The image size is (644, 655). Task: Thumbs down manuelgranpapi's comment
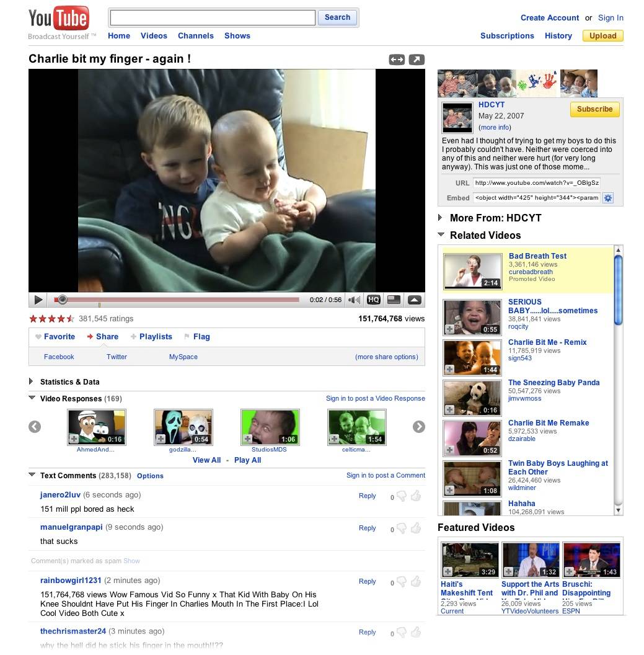[x=402, y=528]
